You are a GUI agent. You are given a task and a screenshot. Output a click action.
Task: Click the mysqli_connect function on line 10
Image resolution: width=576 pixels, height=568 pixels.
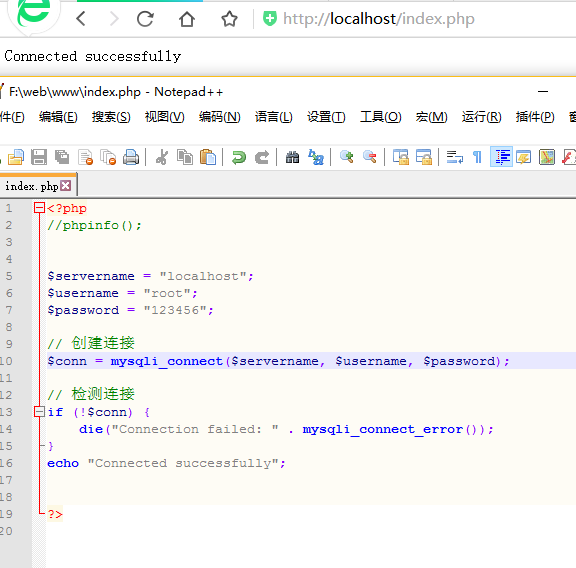pos(167,361)
